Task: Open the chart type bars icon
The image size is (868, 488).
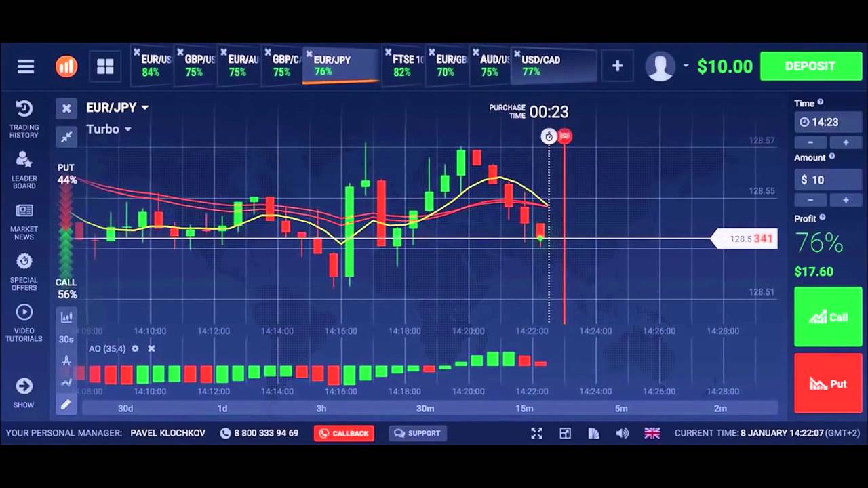Action: pos(66,317)
